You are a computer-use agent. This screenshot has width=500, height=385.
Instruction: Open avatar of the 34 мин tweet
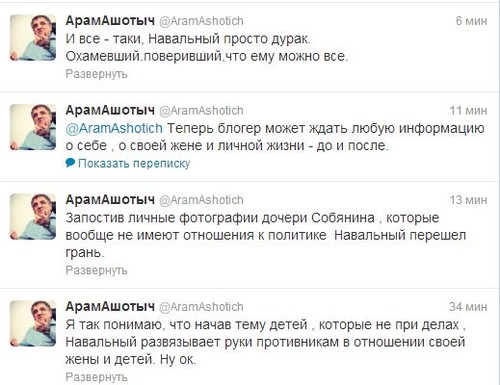point(33,323)
